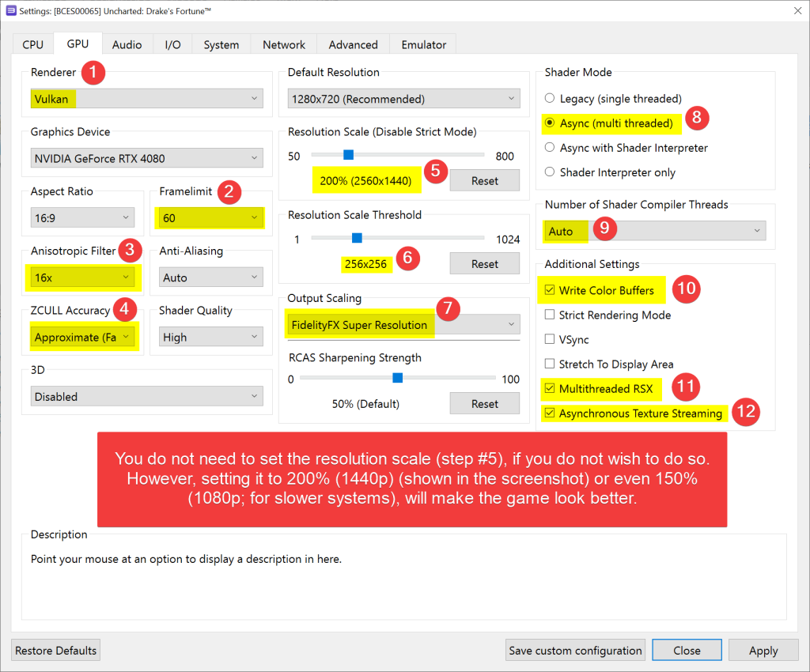Viewport: 810px width, 672px height.
Task: Click the Resolution Scale Threshold slider handle
Action: coord(357,238)
